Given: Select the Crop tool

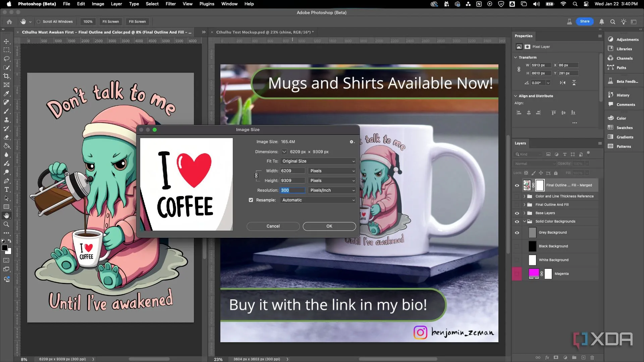Looking at the screenshot, I should tap(6, 76).
